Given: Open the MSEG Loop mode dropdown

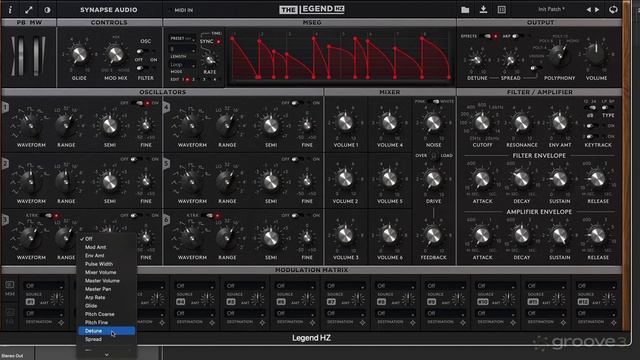Looking at the screenshot, I should pyautogui.click(x=182, y=64).
